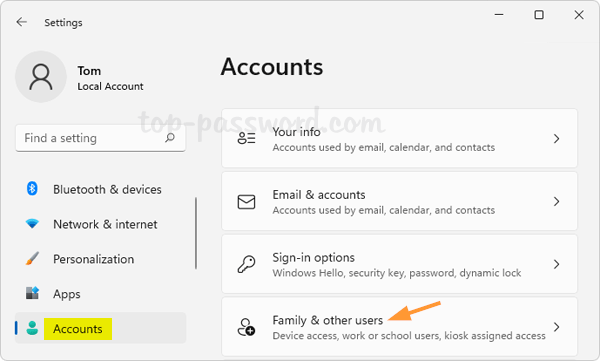Screen dimensions: 600x361
Task: Click the Accounts person icon in sidebar
Action: [x=32, y=328]
